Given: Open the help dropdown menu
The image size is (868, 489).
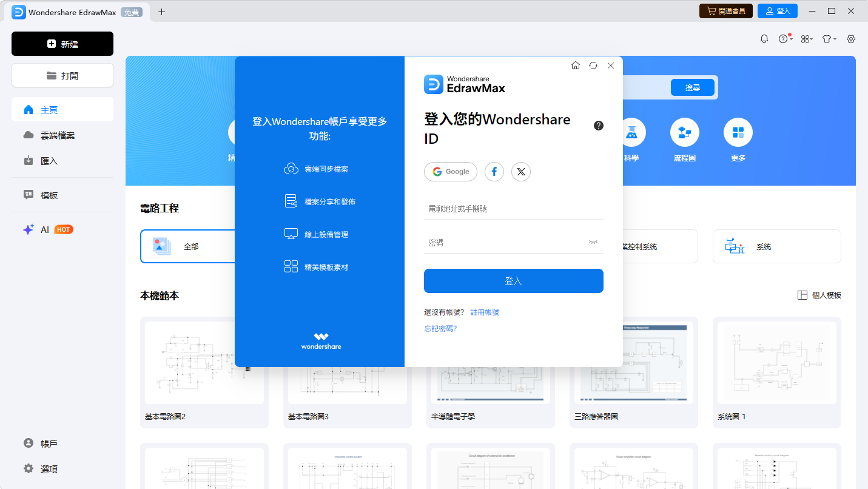Looking at the screenshot, I should (x=784, y=38).
